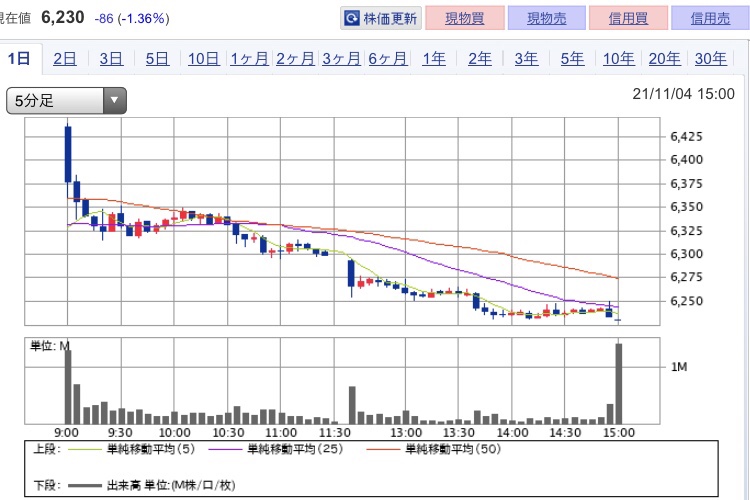Open the 30年 chart tab
The width and height of the screenshot is (750, 500).
[x=710, y=59]
